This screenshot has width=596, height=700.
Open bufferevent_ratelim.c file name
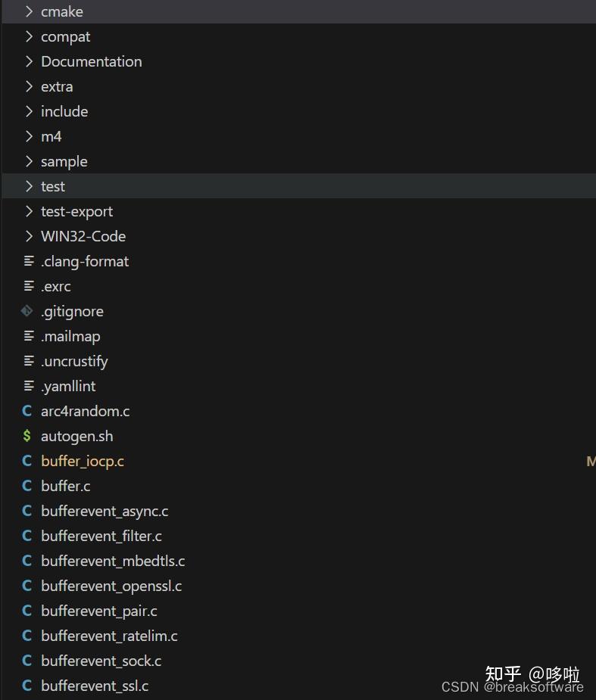[110, 636]
